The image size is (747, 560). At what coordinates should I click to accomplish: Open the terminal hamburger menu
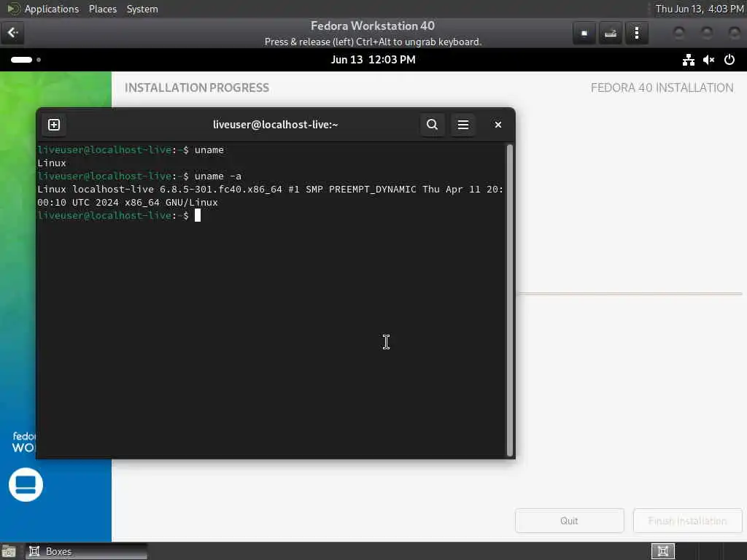click(x=463, y=125)
